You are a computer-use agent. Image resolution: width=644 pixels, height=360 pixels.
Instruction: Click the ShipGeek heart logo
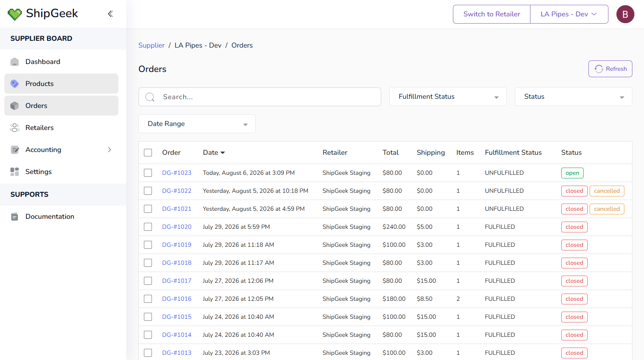click(x=15, y=14)
